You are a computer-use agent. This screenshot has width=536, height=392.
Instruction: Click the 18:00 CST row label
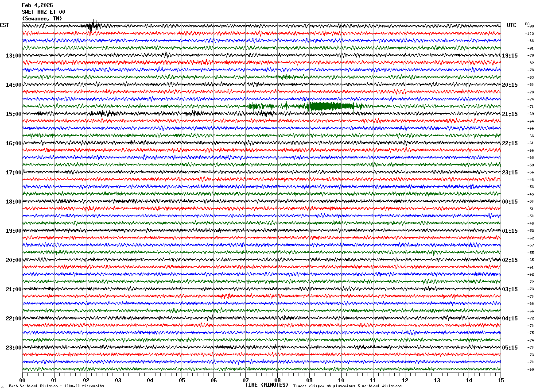pos(13,202)
